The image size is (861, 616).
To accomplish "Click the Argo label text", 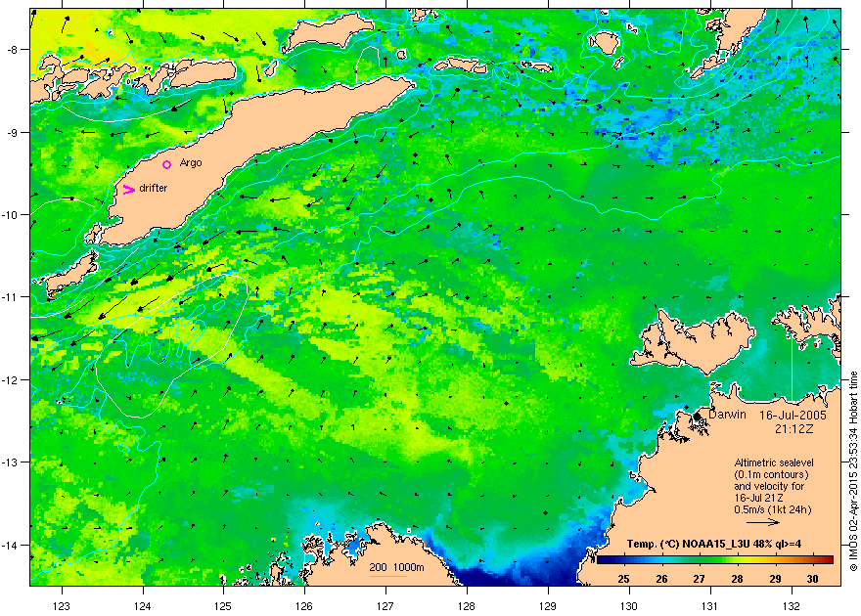I will pyautogui.click(x=191, y=163).
